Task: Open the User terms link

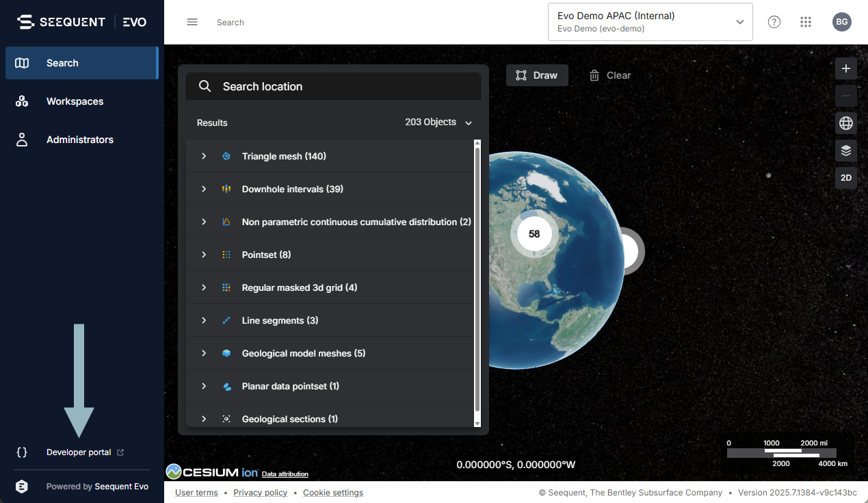Action: coord(196,493)
